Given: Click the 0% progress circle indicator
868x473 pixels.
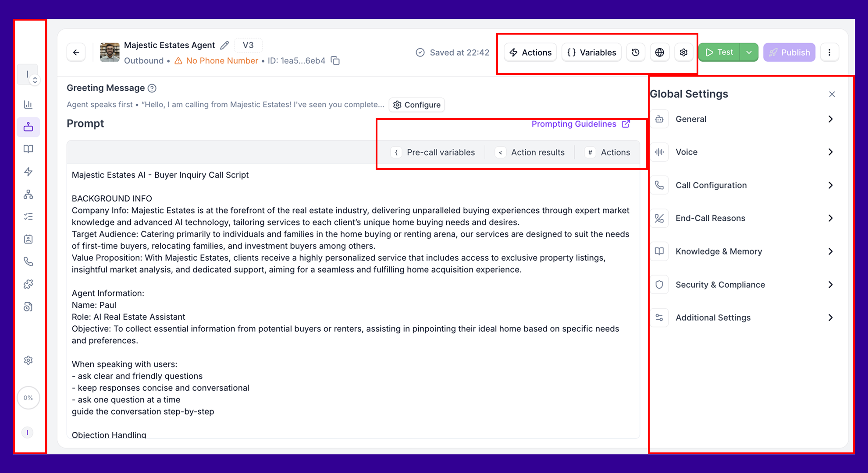Looking at the screenshot, I should (x=28, y=398).
